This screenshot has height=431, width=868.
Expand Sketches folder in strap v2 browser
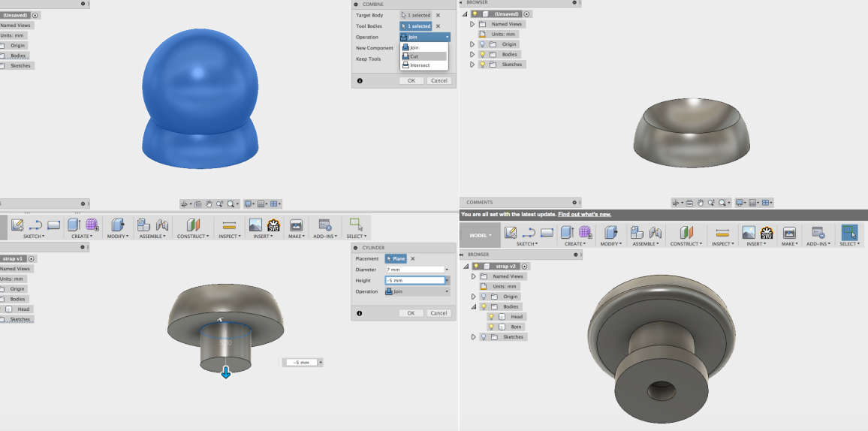[x=473, y=337]
